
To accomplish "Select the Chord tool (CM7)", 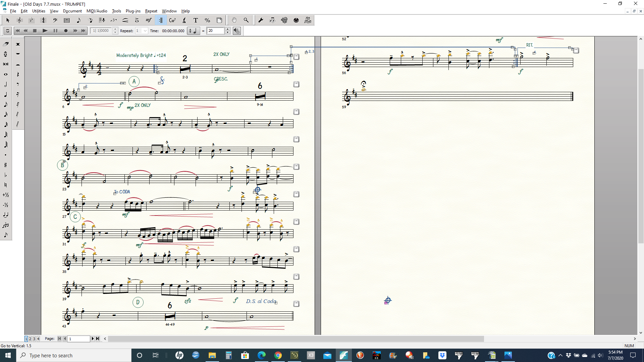I will coord(172,20).
